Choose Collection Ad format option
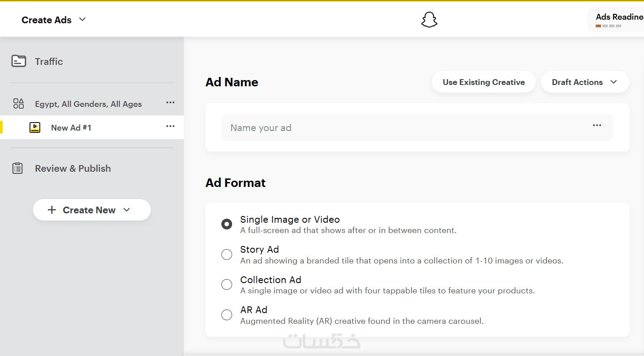This screenshot has height=356, width=644. 227,284
